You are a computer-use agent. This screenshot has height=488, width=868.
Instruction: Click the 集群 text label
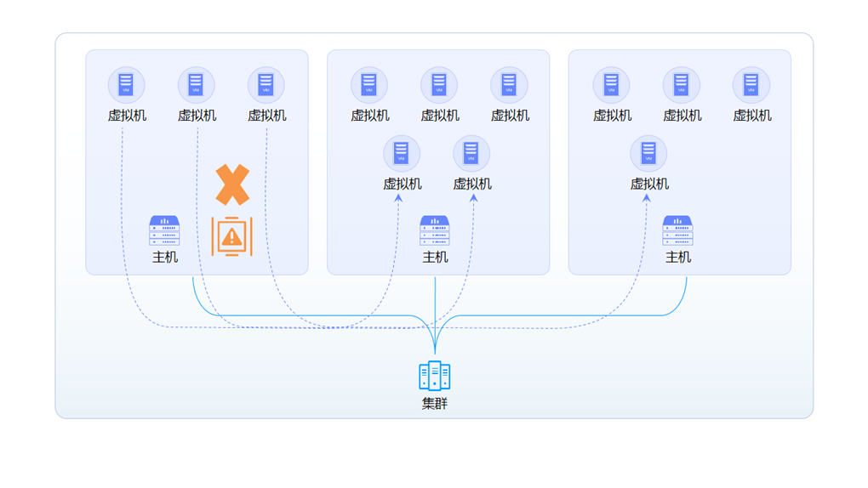tap(434, 404)
